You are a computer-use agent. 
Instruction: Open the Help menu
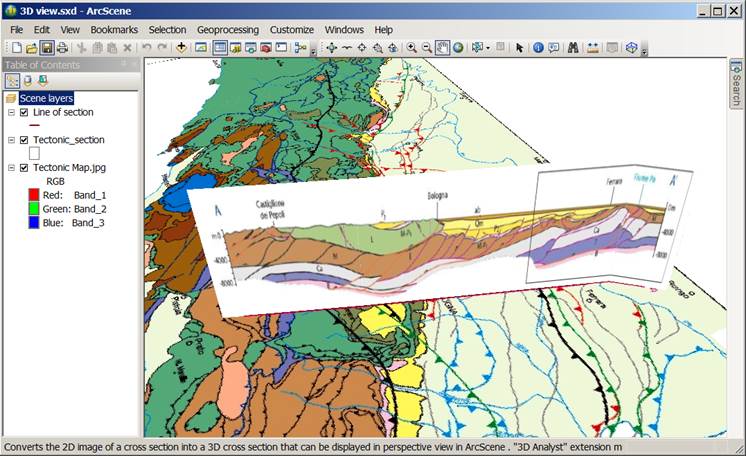[x=383, y=30]
